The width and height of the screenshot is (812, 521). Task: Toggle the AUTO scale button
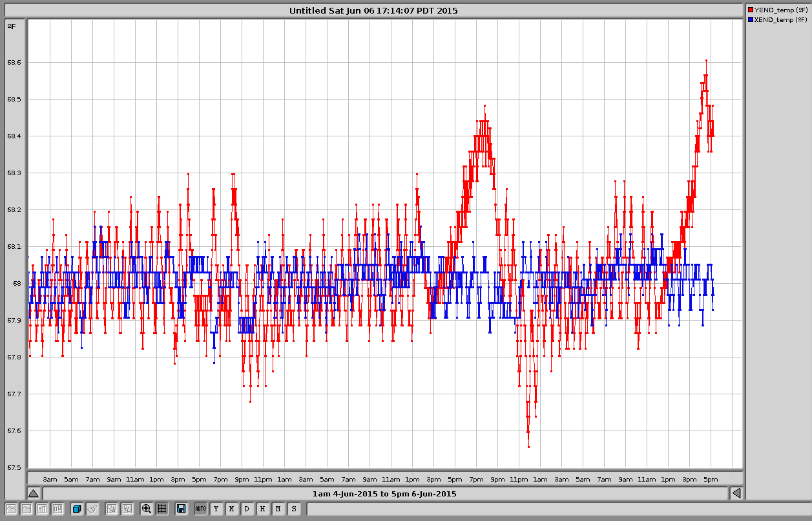tap(201, 509)
